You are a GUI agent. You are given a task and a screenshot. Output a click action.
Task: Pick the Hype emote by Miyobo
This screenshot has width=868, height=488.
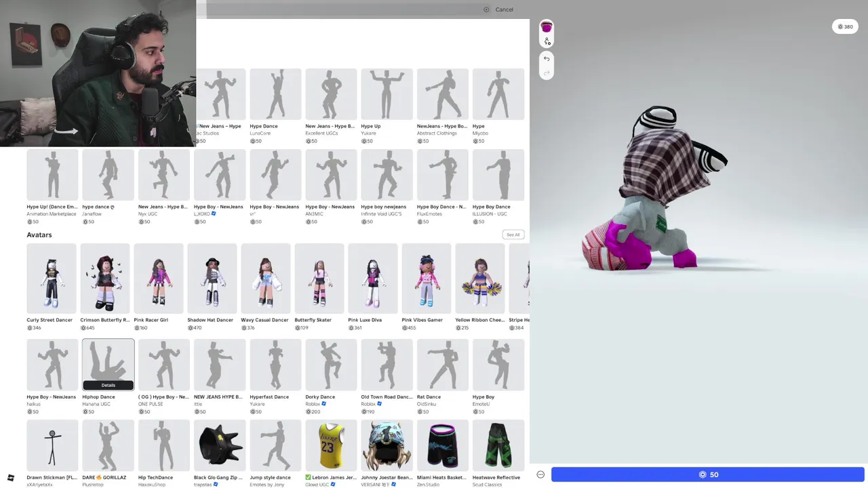pyautogui.click(x=498, y=106)
